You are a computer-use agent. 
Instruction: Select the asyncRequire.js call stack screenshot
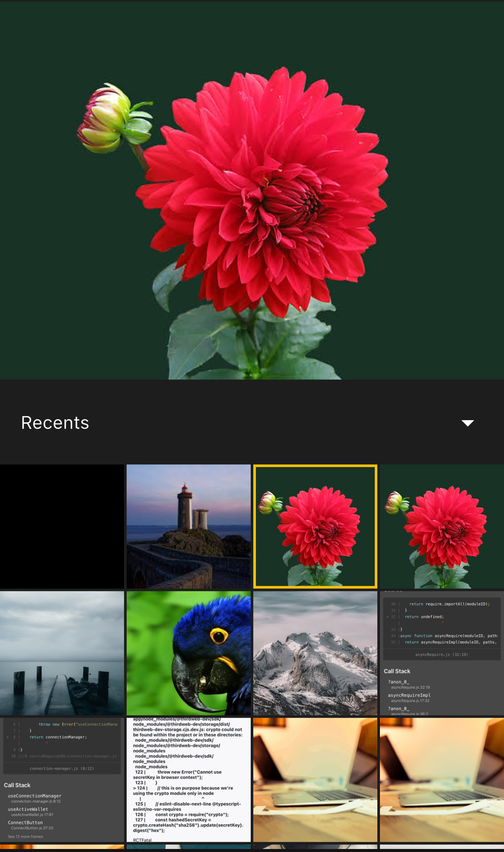pyautogui.click(x=442, y=653)
